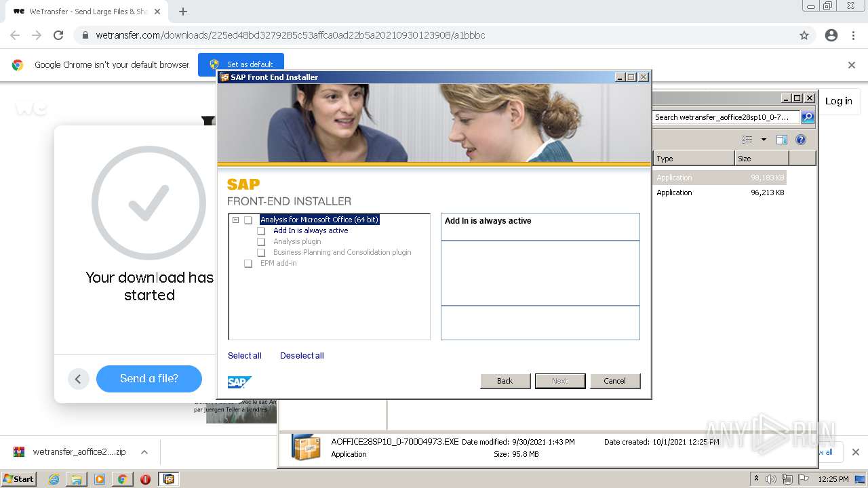
Task: Open the Start menu
Action: pyautogui.click(x=18, y=479)
